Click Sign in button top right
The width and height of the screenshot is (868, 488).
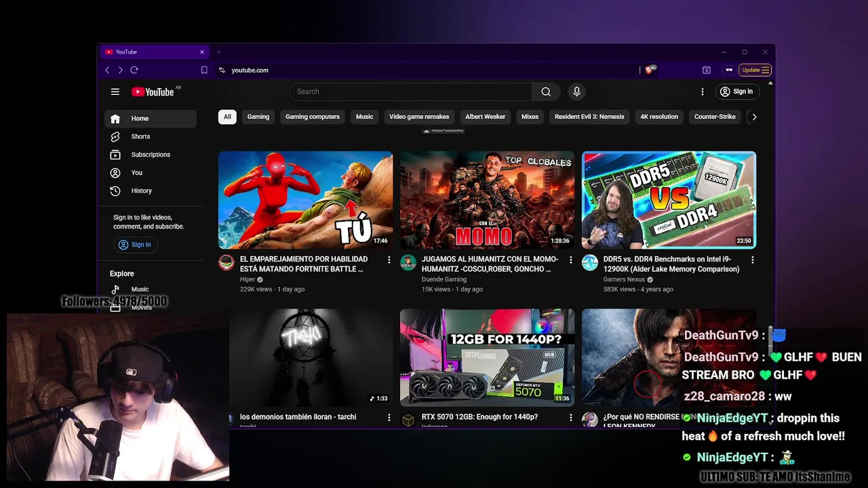(x=736, y=91)
